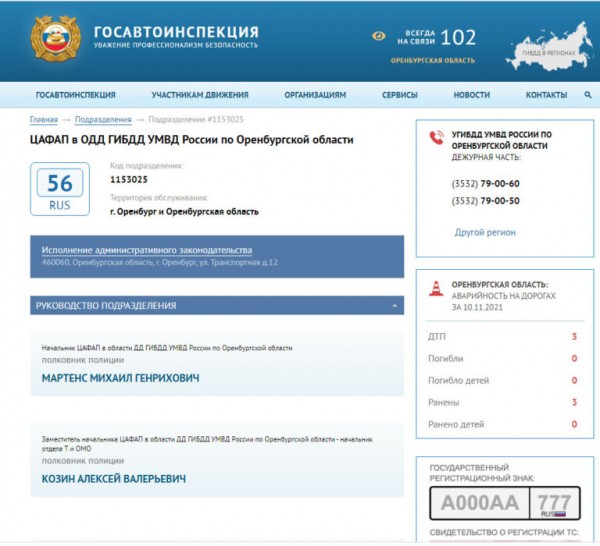Click the ДТП statistics row

tap(502, 337)
